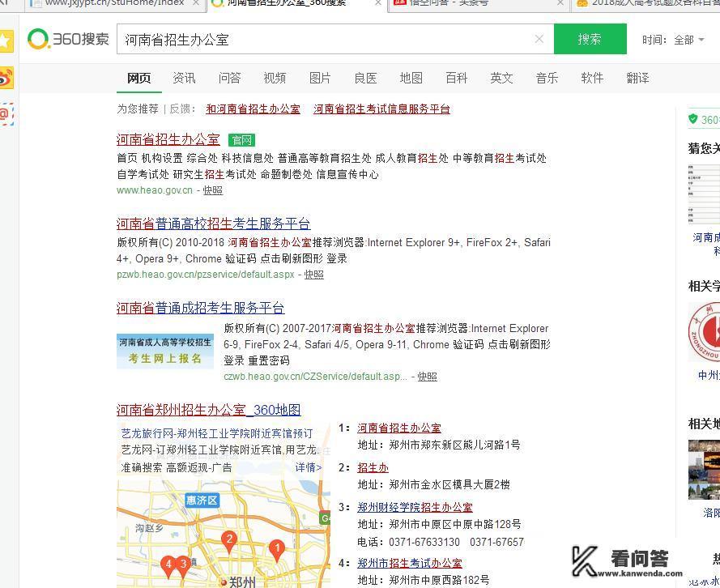Click 详情> in the hotel ad
Screen dimensions: 720x588
pyautogui.click(x=308, y=468)
